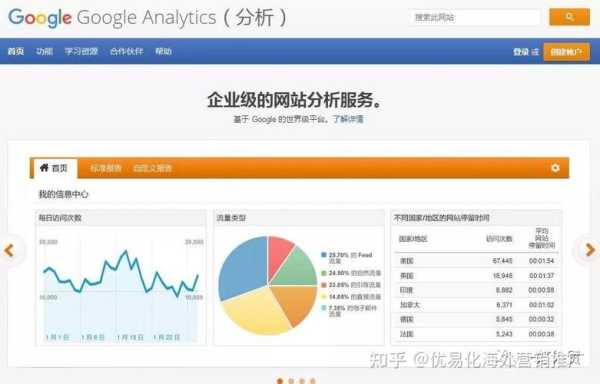Open 功能 in the navigation bar
The image size is (600, 384).
tap(44, 51)
